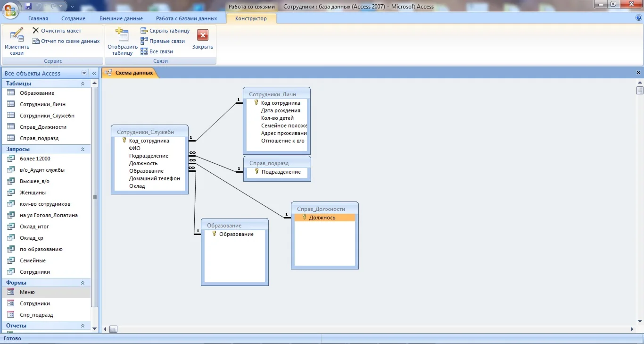Select Прямые связи ribbon command
Image resolution: width=644 pixels, height=344 pixels.
coord(163,41)
